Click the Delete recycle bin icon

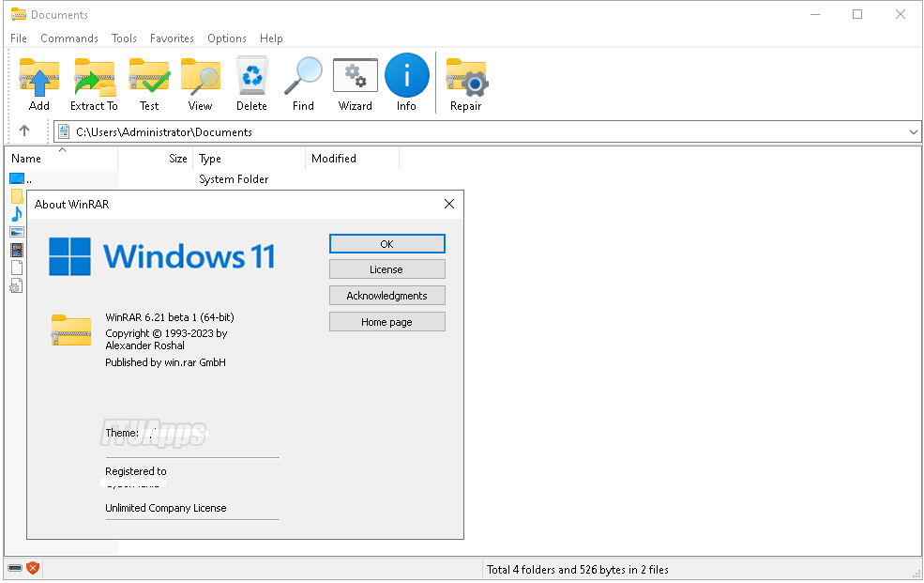[x=252, y=75]
